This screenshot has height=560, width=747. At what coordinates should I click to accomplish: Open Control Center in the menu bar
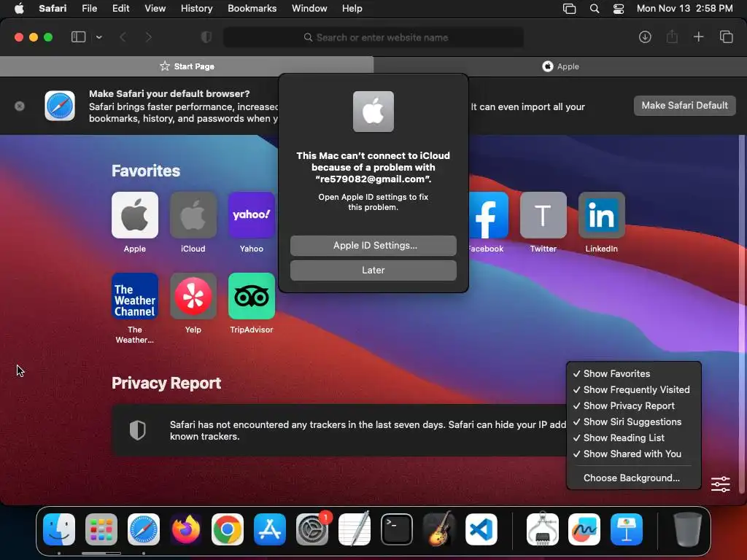click(619, 9)
